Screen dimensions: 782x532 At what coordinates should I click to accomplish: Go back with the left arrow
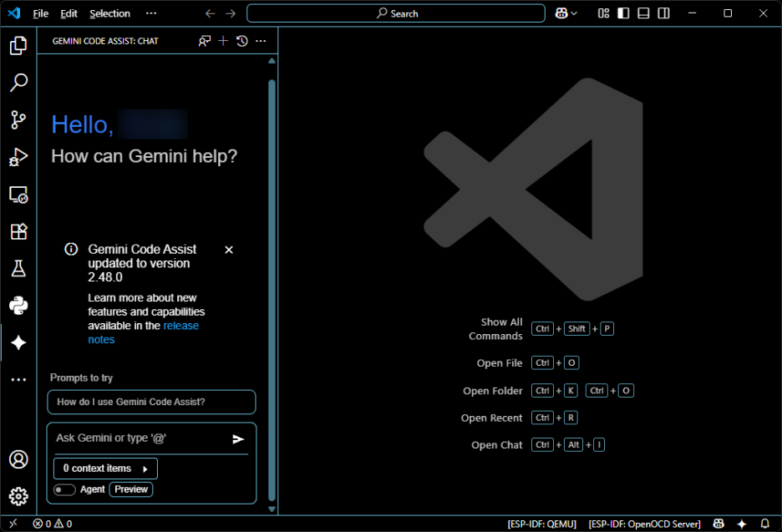coord(210,13)
